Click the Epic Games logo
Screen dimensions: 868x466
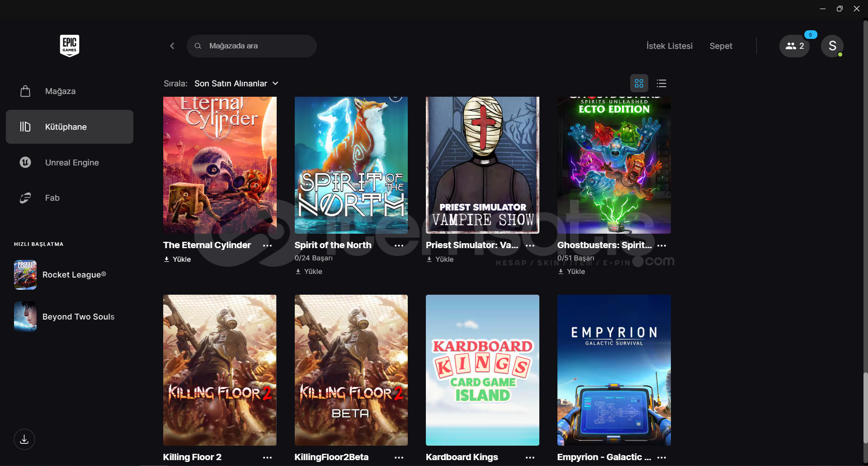(70, 46)
